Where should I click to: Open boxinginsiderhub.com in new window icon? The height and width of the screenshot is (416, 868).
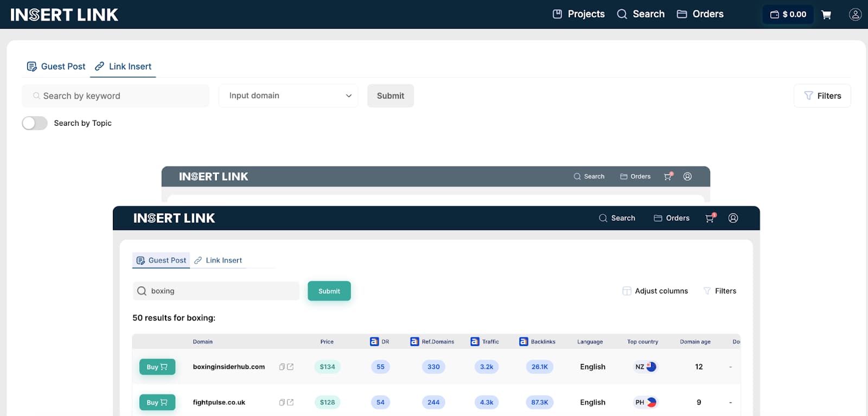290,367
